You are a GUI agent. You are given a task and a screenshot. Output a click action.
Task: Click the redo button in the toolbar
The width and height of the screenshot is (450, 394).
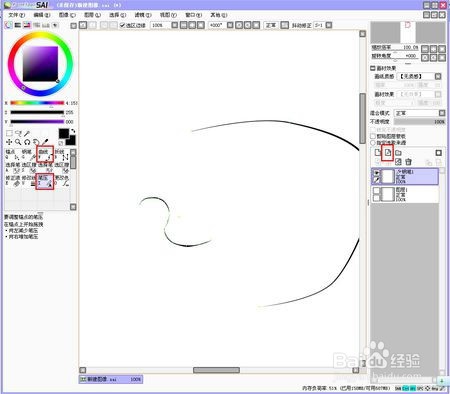click(92, 25)
